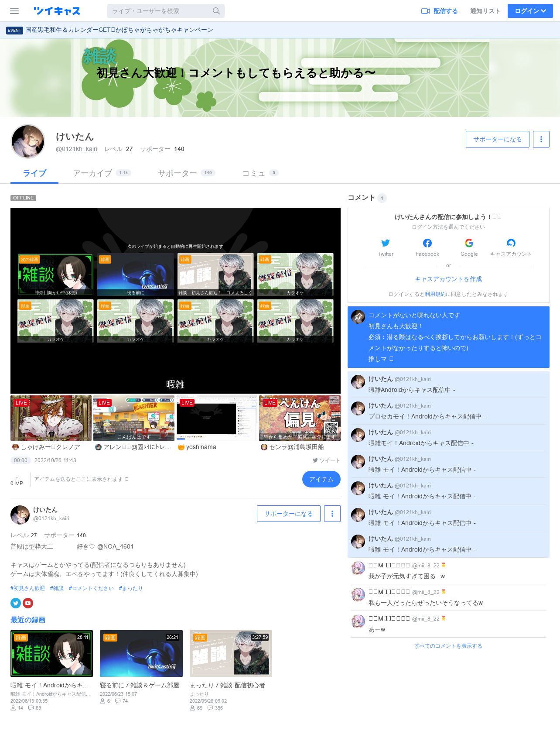
Task: Click the Cas account login icon
Action: point(511,243)
